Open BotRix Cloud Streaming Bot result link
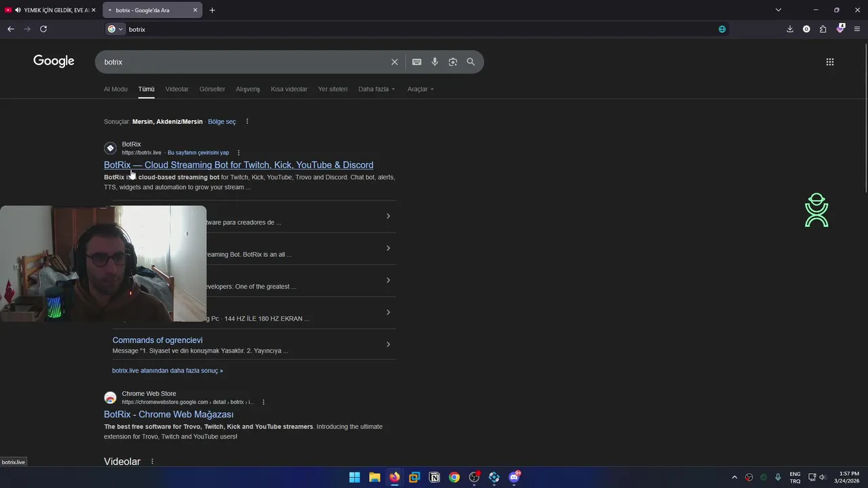868x488 pixels. click(239, 165)
